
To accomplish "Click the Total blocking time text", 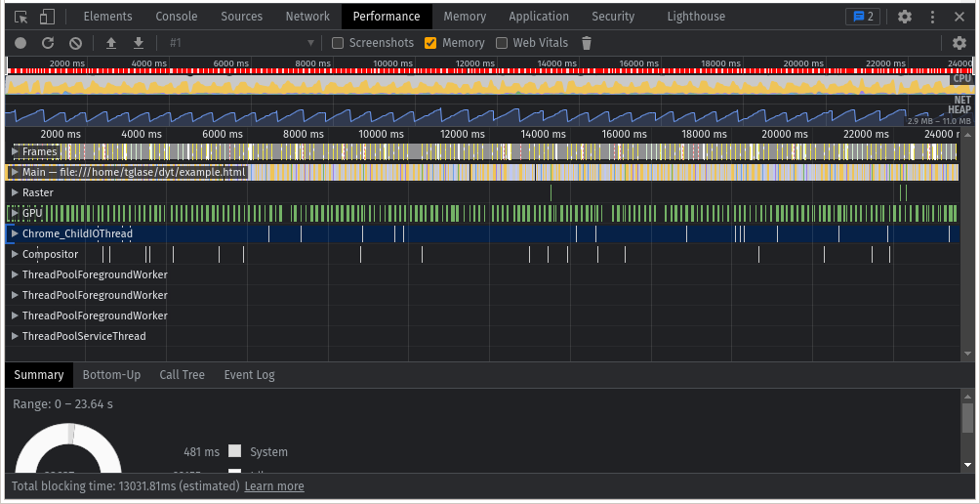I will pos(126,486).
